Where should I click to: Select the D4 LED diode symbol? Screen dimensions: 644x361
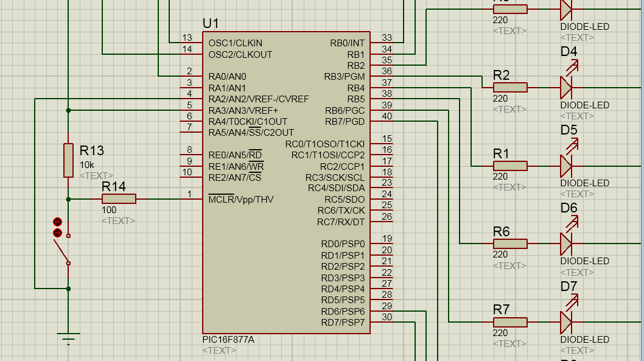click(x=567, y=88)
